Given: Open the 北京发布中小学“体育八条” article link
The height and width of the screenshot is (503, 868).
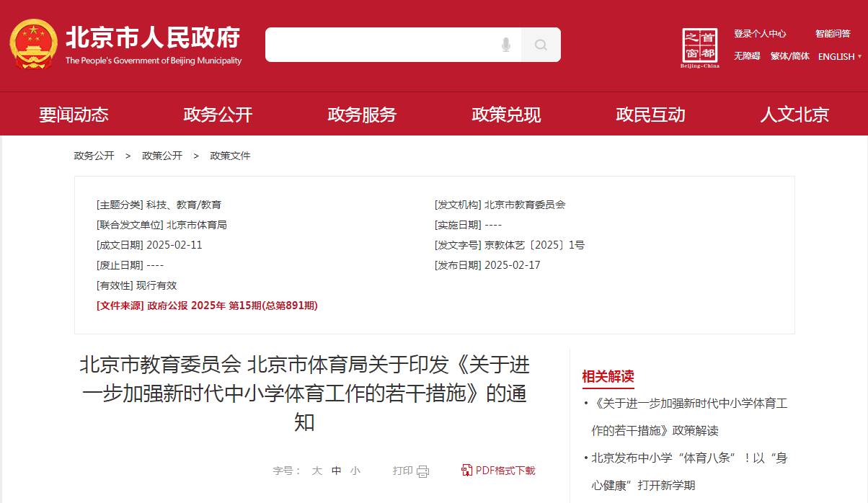Looking at the screenshot, I should click(690, 472).
